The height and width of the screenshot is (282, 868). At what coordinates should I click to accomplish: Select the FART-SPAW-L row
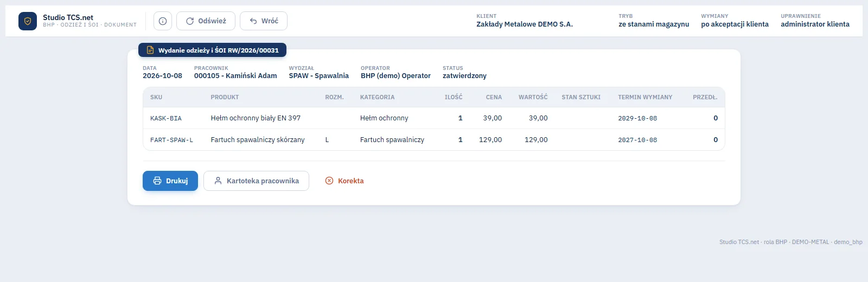click(x=434, y=140)
